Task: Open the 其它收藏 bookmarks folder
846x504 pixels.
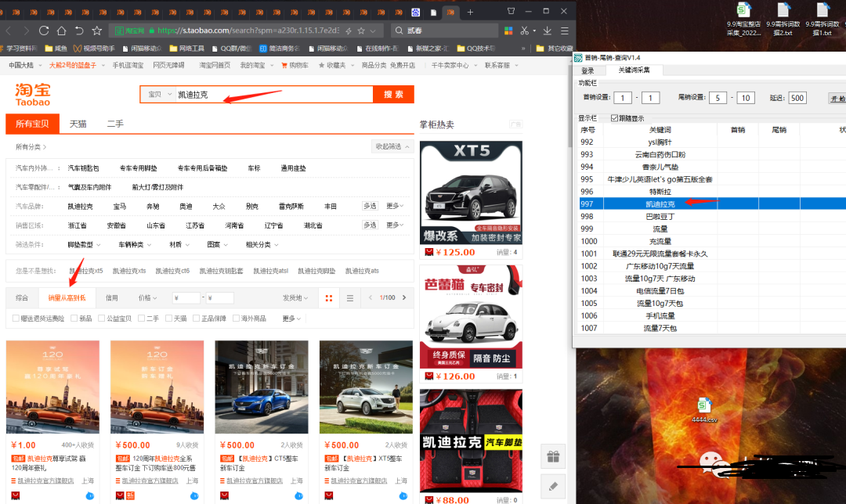Action: (554, 49)
